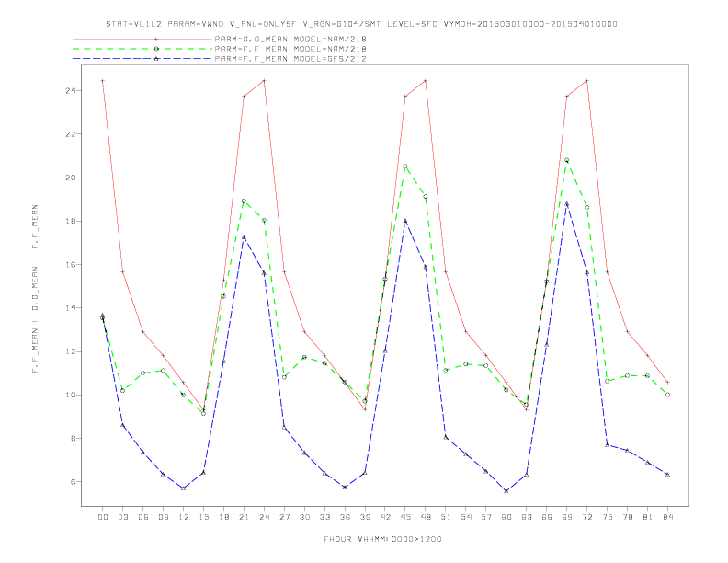Click the chart title starting STAT=VL1L2
Viewport: 728px width, 563px height.
point(361,24)
